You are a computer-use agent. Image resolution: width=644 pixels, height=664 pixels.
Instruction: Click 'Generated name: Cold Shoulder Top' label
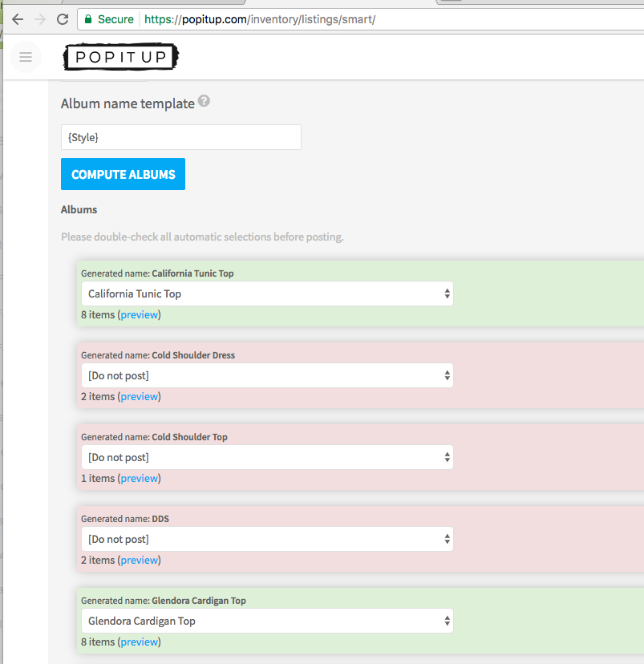click(x=154, y=437)
